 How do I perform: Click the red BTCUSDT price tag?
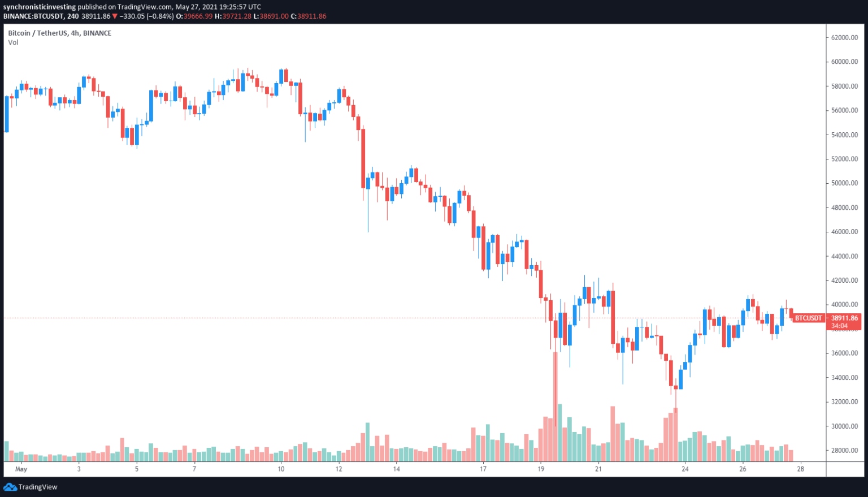(808, 318)
